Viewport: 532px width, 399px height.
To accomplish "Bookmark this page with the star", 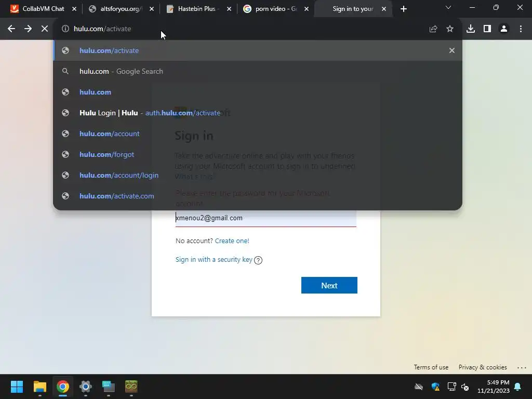I will pos(450,29).
